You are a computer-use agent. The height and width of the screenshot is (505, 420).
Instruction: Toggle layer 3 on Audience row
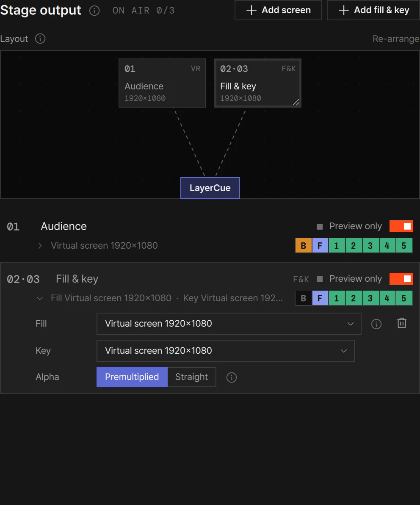pos(370,246)
